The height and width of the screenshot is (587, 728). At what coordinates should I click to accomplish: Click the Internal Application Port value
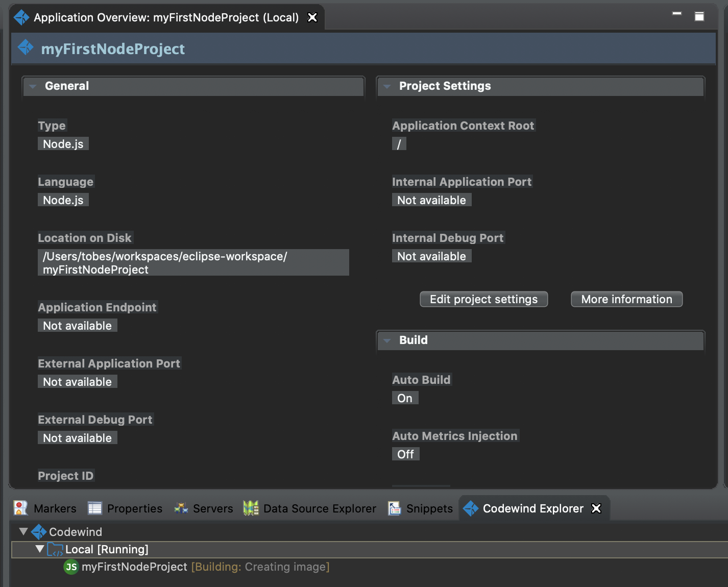pyautogui.click(x=432, y=200)
